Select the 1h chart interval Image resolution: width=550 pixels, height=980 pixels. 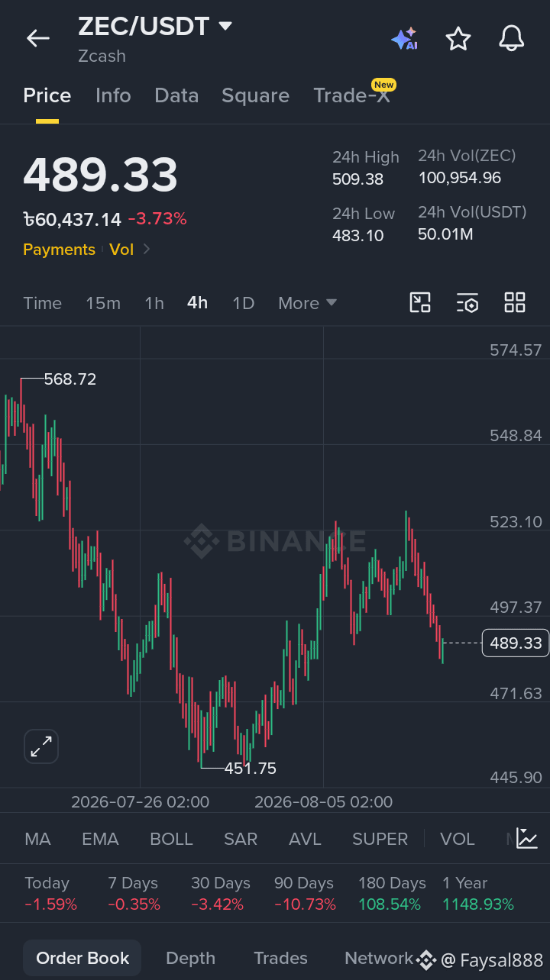tap(154, 303)
